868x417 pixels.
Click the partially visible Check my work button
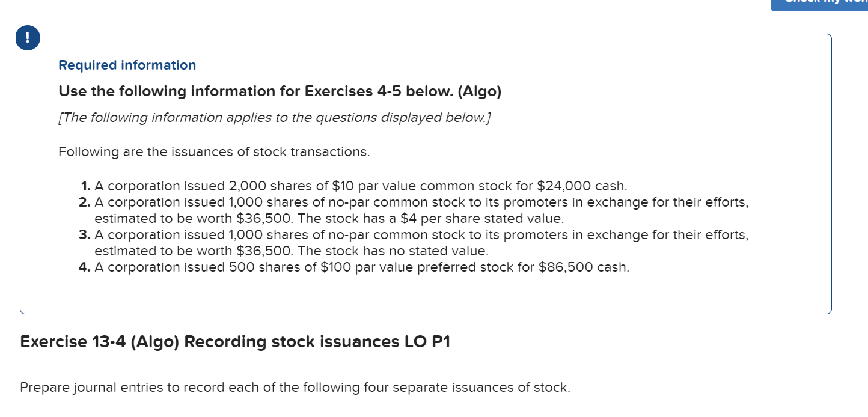coord(819,5)
